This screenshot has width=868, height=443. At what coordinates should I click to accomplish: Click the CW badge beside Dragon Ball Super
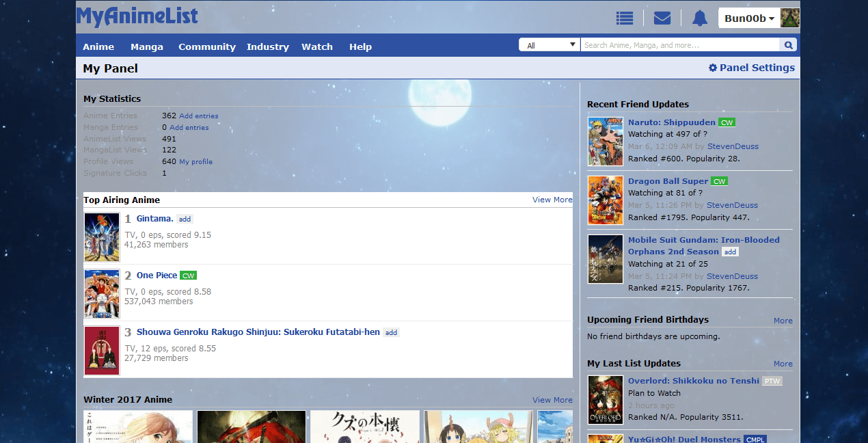coord(719,181)
